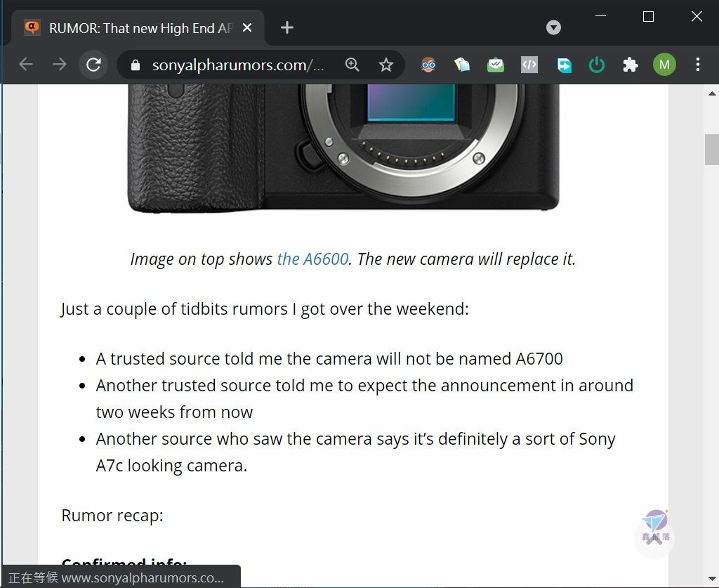
Task: Open a new tab with plus button
Action: point(287,27)
